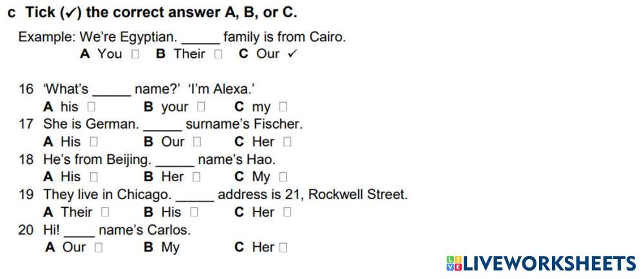Check the 'His' box for question 17
This screenshot has height=279, width=644.
[94, 141]
